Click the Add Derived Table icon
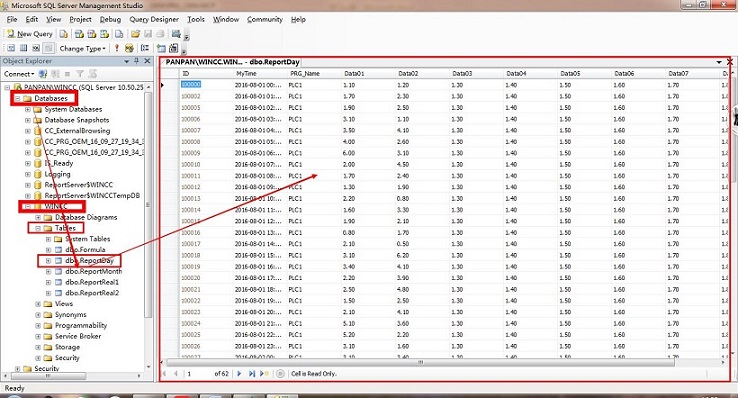The width and height of the screenshot is (738, 398). (174, 48)
